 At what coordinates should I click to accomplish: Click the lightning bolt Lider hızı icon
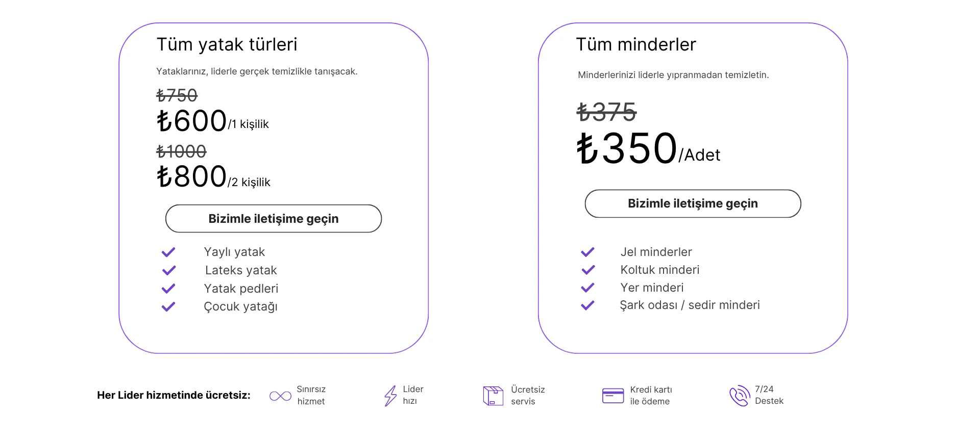click(390, 396)
